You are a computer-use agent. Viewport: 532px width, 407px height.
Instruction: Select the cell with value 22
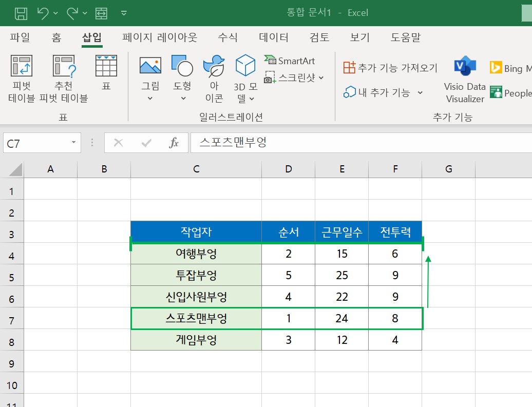pos(341,297)
